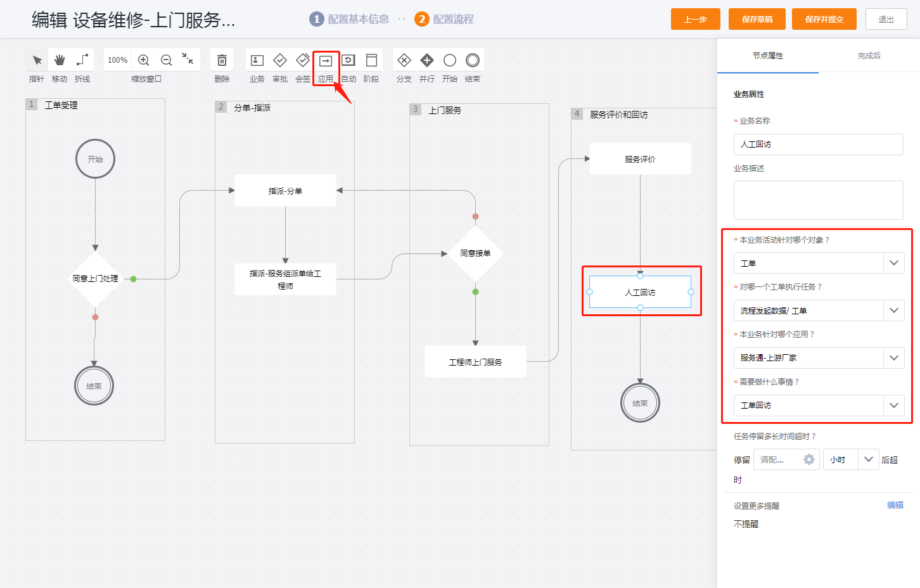
Task: Select the 服务评价 node
Action: [x=640, y=159]
